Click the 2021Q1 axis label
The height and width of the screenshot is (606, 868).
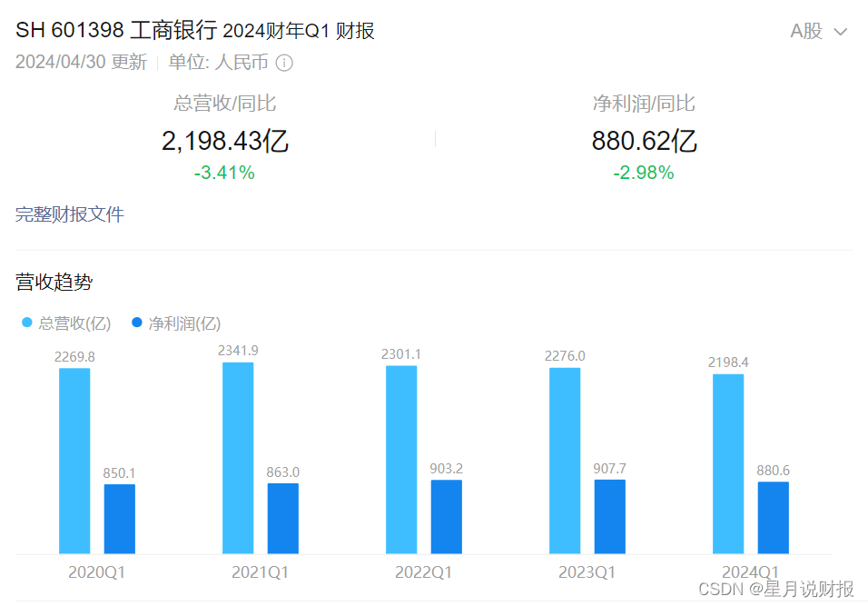point(261,572)
